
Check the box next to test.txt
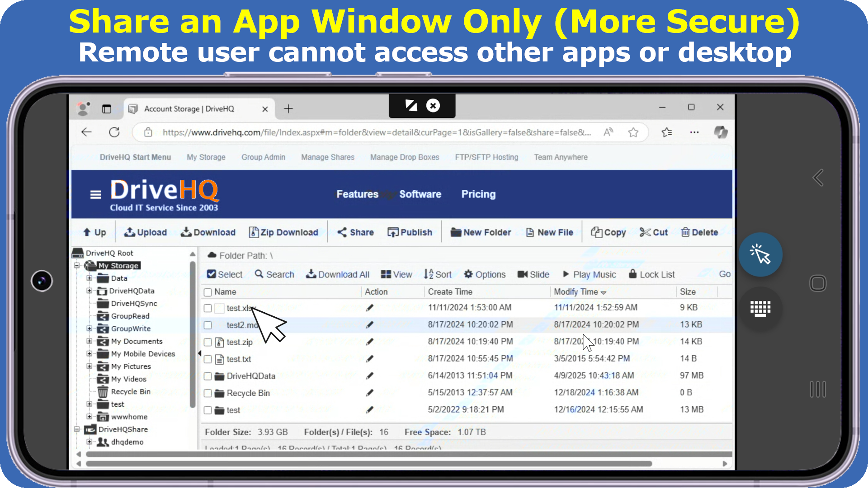pos(208,359)
